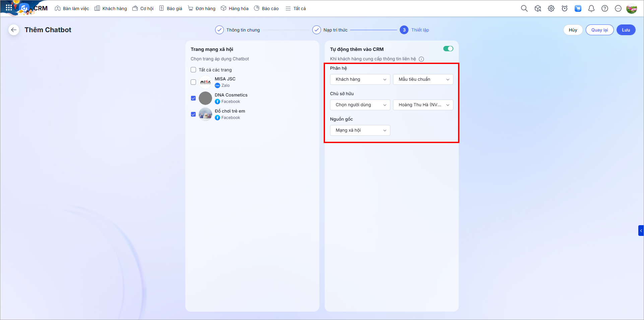The image size is (644, 320).
Task: Click the info icon beside contact info text
Action: (x=421, y=59)
